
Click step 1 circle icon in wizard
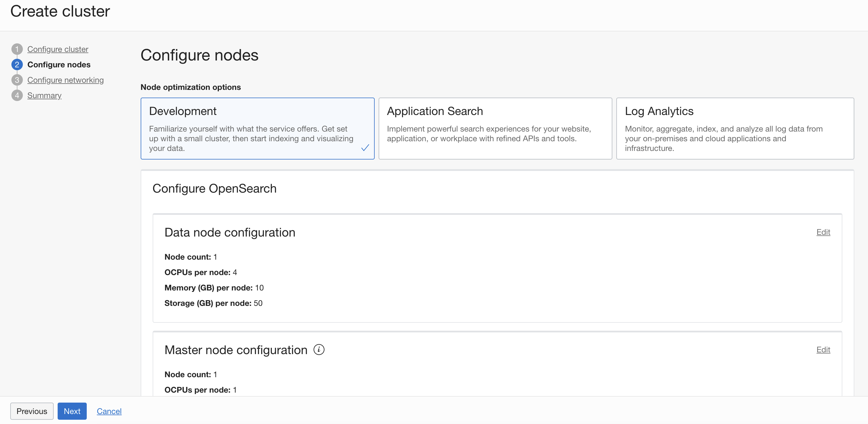coord(17,49)
